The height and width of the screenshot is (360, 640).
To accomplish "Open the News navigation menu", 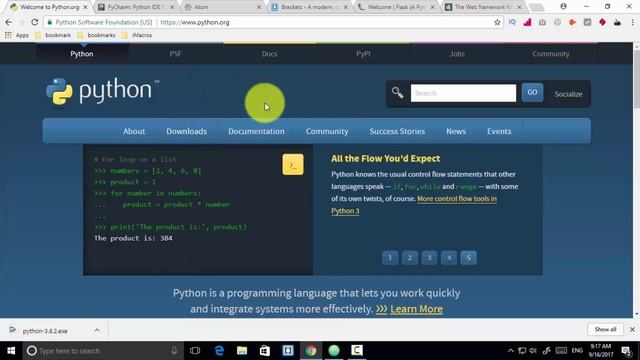I will pyautogui.click(x=456, y=131).
